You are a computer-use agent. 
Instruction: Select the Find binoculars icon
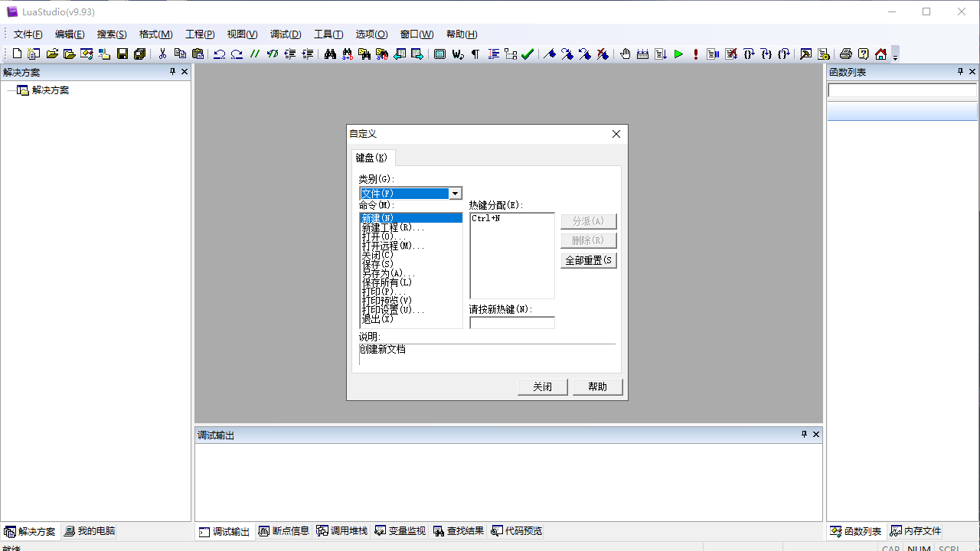330,54
